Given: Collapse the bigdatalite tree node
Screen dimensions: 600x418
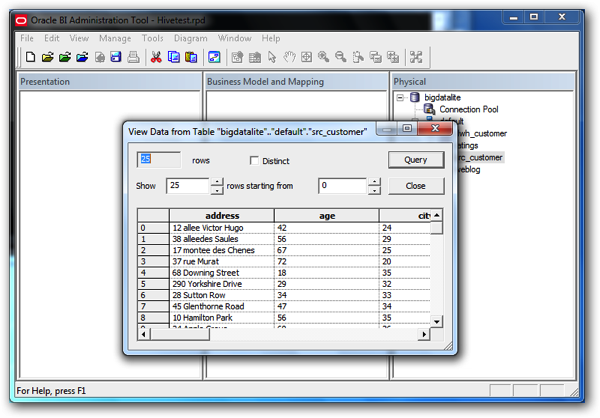Looking at the screenshot, I should point(400,98).
